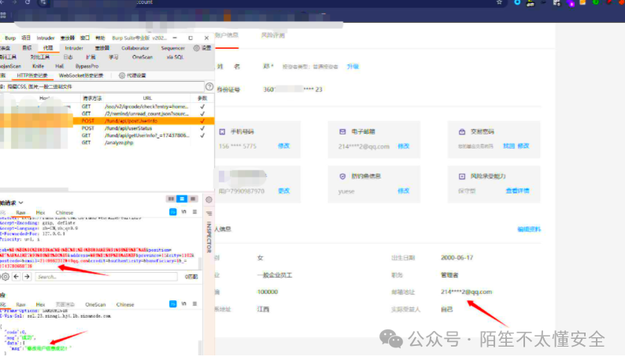
Task: Click the browser bookmark star icon
Action: click(499, 2)
